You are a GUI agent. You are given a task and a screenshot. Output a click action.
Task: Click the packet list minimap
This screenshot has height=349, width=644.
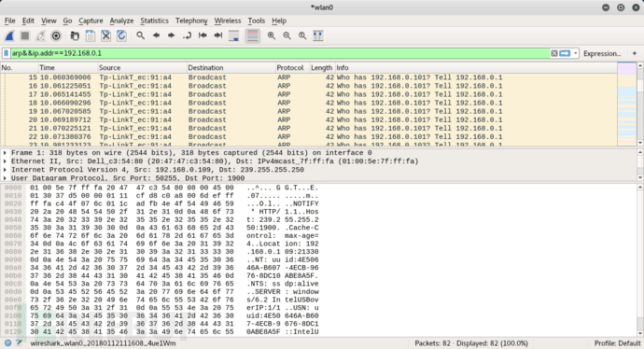click(627, 104)
